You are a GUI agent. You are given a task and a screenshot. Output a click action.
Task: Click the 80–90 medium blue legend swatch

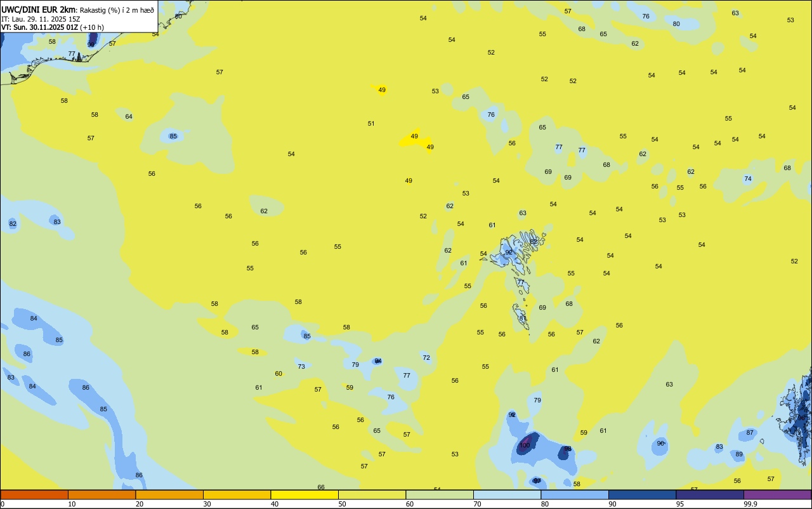[x=575, y=494]
